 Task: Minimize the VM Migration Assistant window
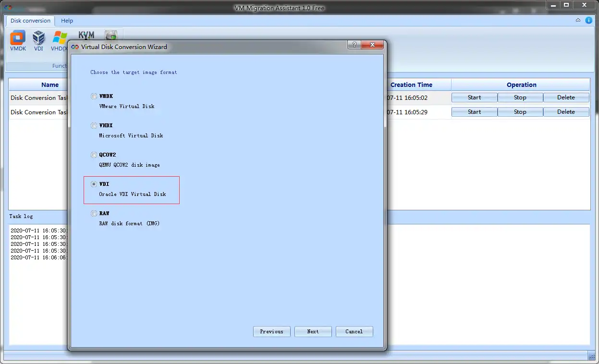point(552,5)
